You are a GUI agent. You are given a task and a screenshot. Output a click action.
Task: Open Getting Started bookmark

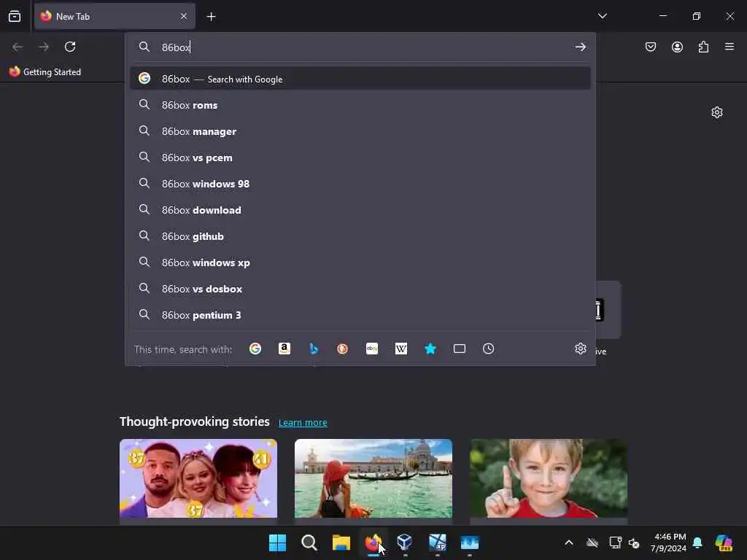(45, 72)
